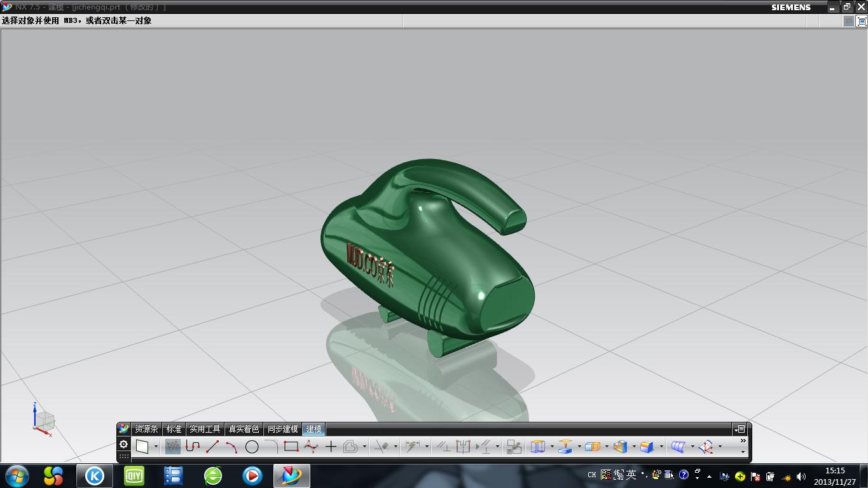Click the NX logo on the toolbar
Image resolution: width=868 pixels, height=488 pixels.
(x=124, y=429)
